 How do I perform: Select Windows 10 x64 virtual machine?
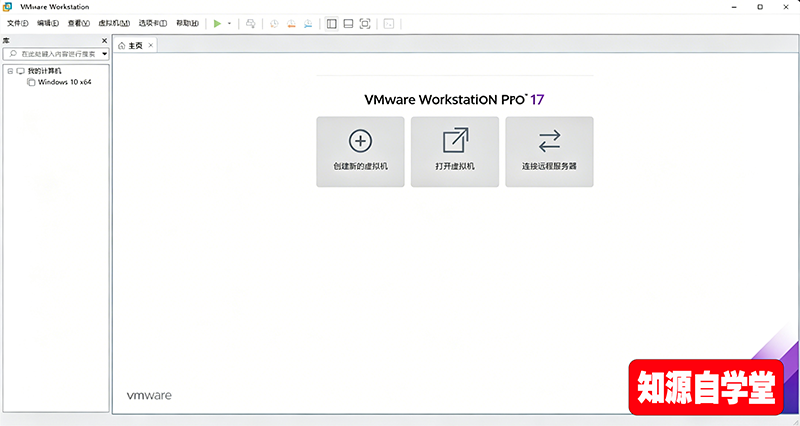pyautogui.click(x=65, y=82)
